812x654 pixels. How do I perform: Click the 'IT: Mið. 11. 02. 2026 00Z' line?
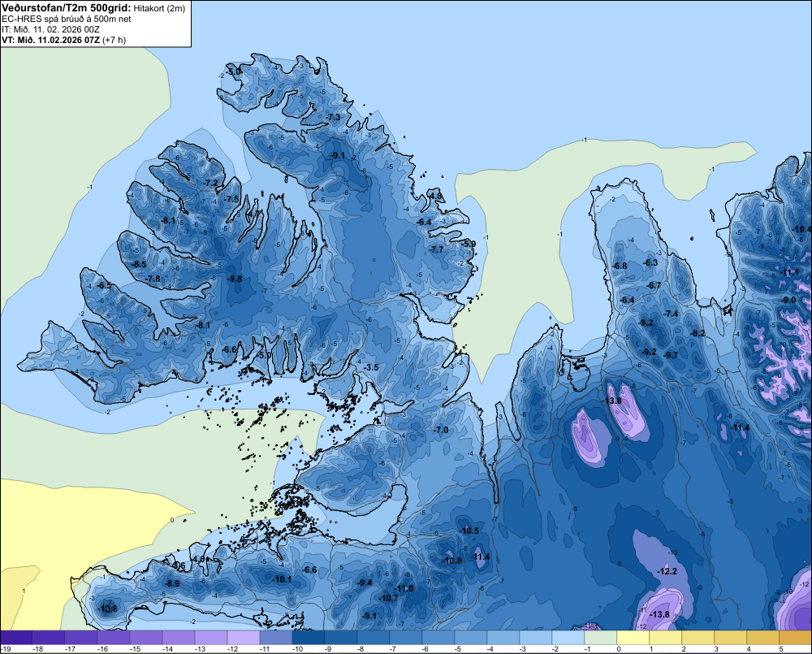point(50,29)
